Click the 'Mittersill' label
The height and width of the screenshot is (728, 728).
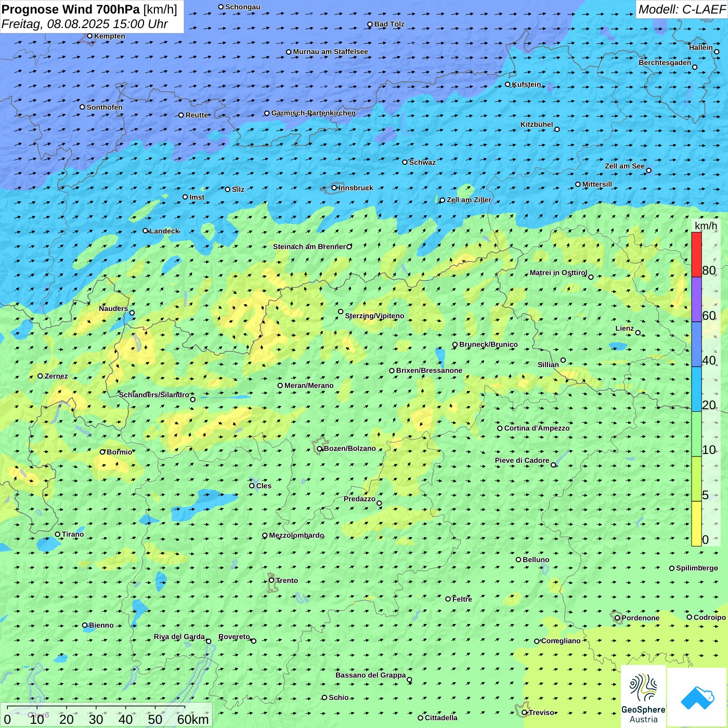click(x=597, y=184)
